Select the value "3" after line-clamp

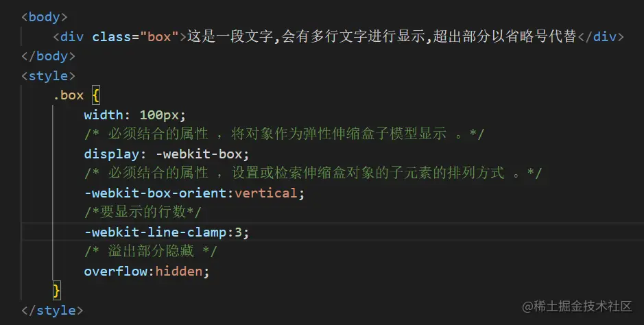238,232
